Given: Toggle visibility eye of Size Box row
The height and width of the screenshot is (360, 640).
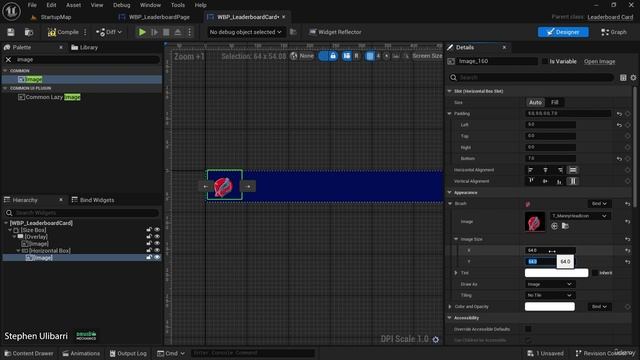Looking at the screenshot, I should (x=157, y=230).
